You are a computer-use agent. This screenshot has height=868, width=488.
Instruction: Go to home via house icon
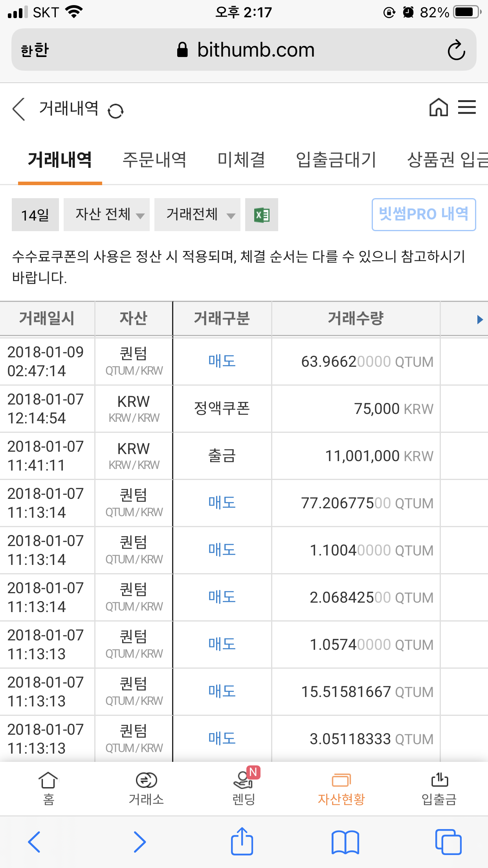click(438, 107)
